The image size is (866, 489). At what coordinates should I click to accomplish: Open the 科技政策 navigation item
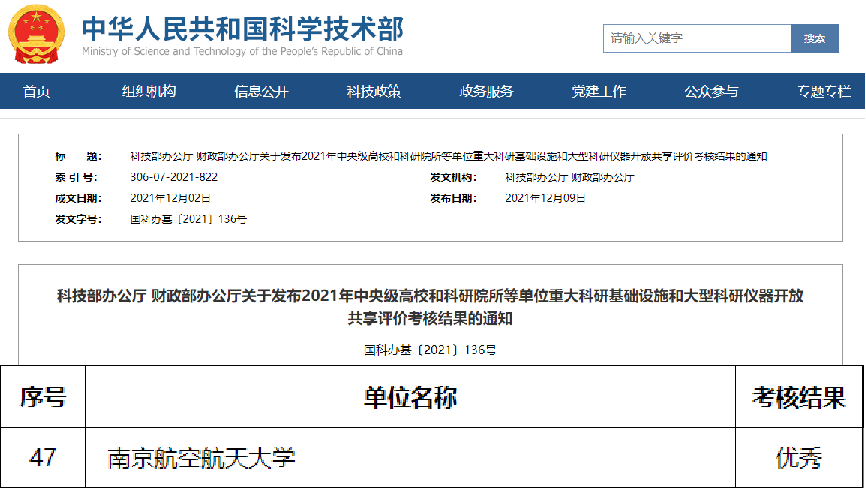coord(373,91)
